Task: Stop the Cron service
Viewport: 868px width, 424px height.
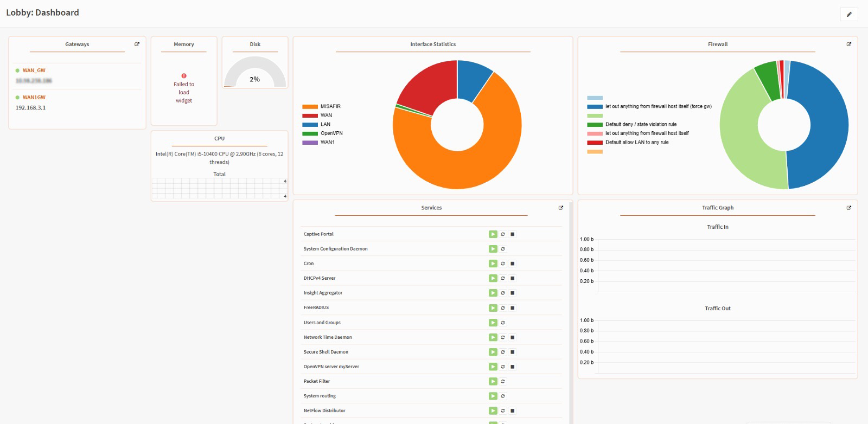Action: click(x=513, y=264)
